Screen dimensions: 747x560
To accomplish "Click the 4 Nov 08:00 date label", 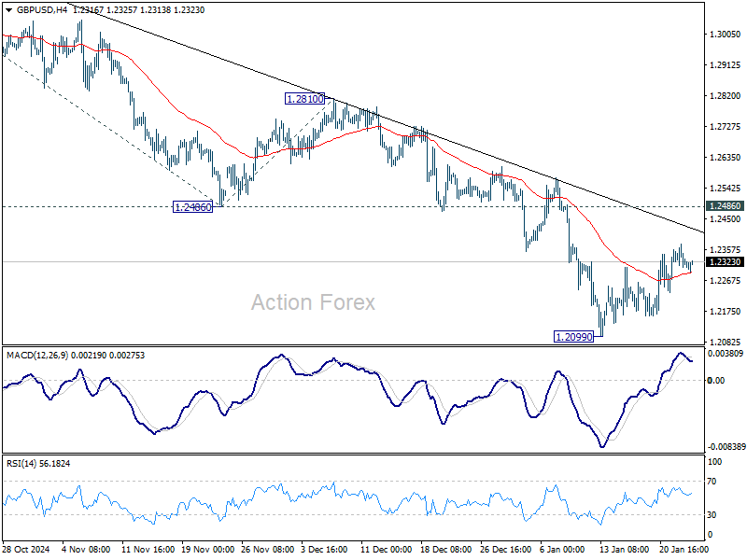I will click(x=87, y=549).
